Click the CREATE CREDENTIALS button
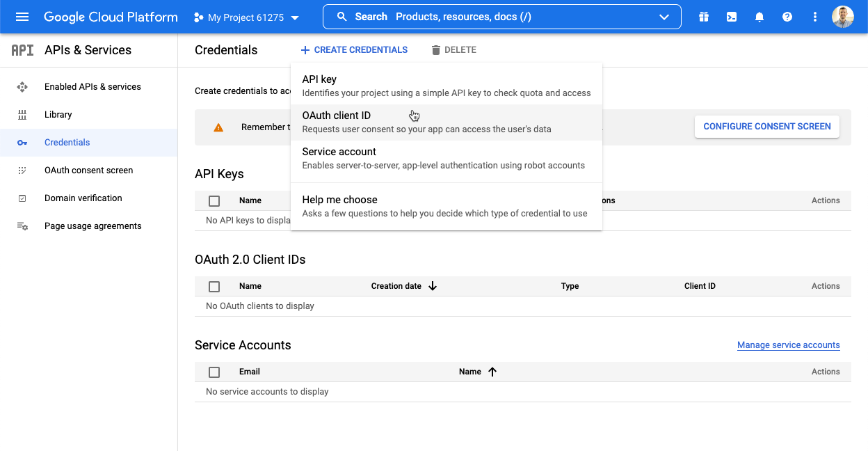 tap(354, 50)
